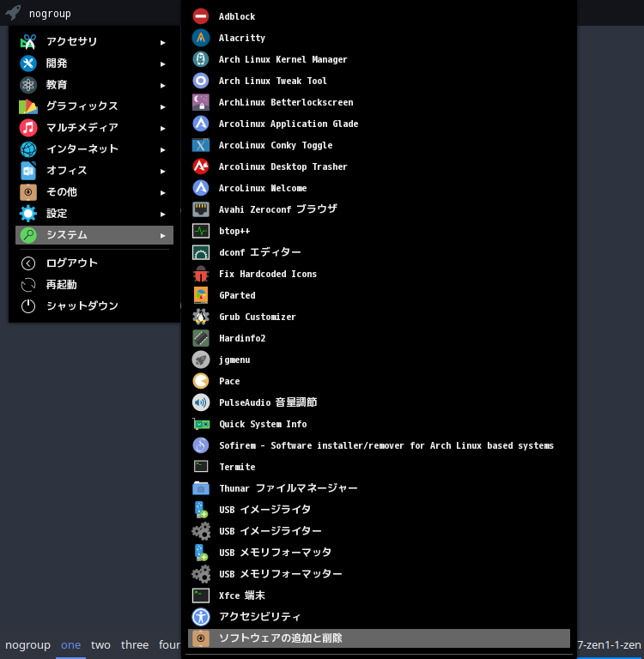The width and height of the screenshot is (644, 659).
Task: Click USB イメージライター gears icon
Action: pos(201,531)
